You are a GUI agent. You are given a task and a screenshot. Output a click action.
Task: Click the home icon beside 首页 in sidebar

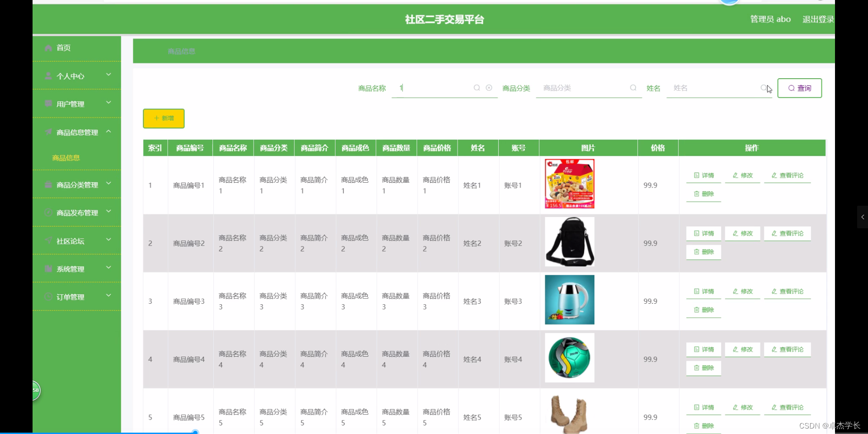48,47
